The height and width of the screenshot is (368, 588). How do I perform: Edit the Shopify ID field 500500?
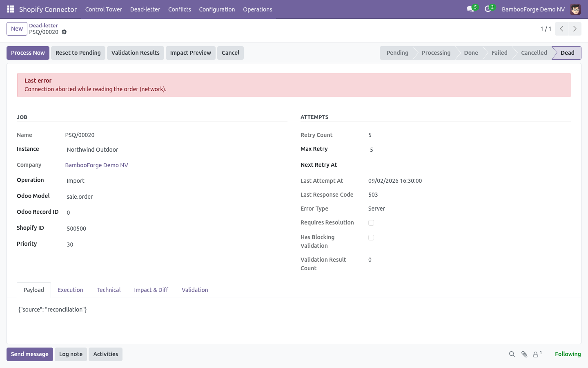coord(176,229)
